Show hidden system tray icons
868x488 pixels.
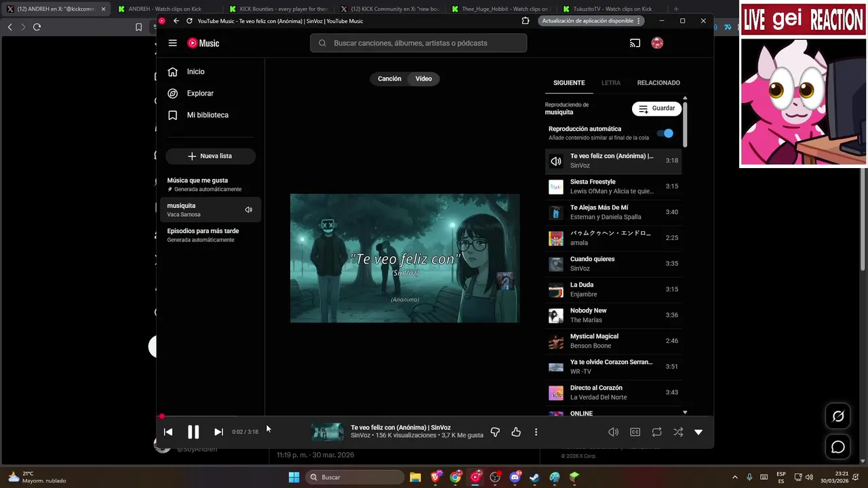pos(734,477)
